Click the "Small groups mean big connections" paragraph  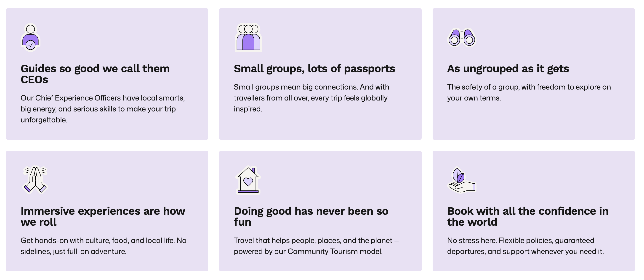pyautogui.click(x=311, y=98)
